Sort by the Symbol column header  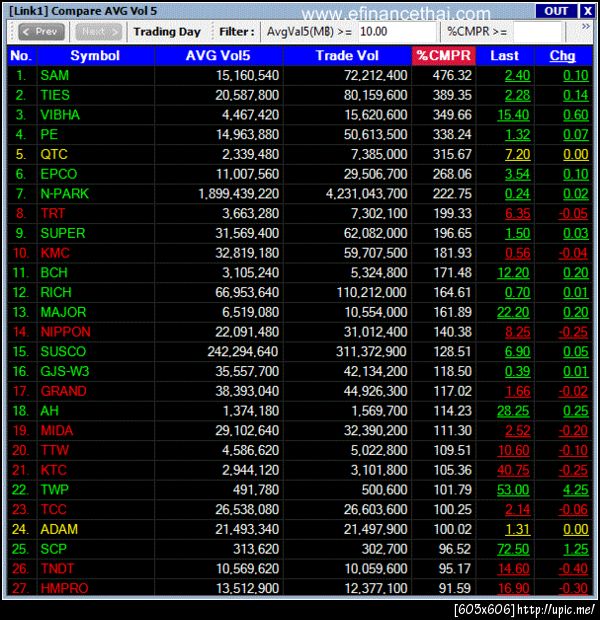[95, 56]
